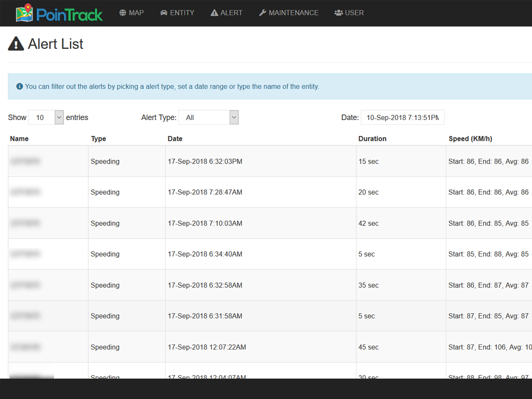Click the Date filter input field
Image resolution: width=532 pixels, height=399 pixels.
403,117
